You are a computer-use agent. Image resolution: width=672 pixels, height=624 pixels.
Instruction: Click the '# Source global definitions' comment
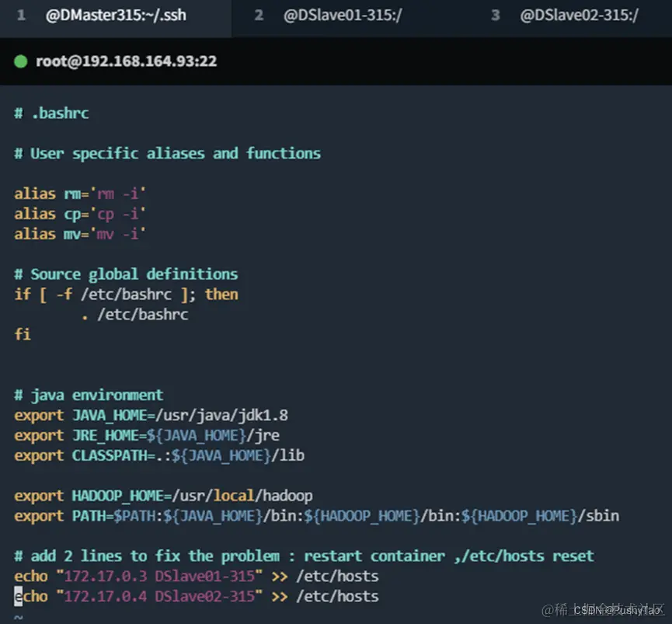[126, 275]
